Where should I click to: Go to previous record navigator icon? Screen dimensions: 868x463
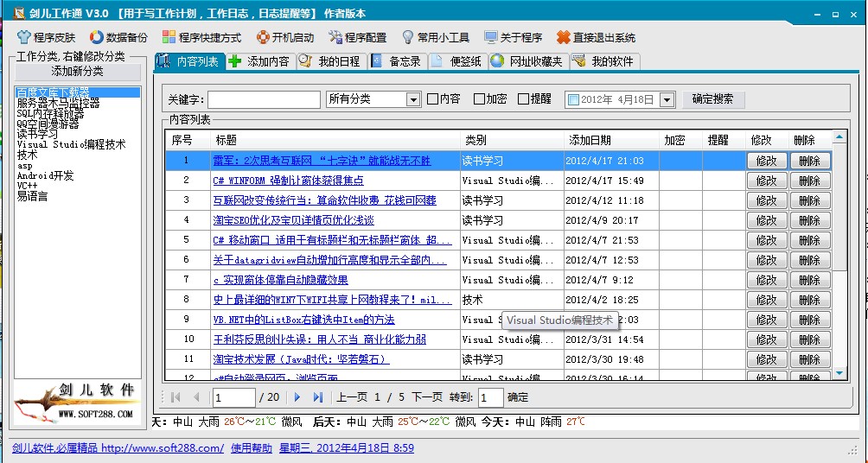[196, 397]
